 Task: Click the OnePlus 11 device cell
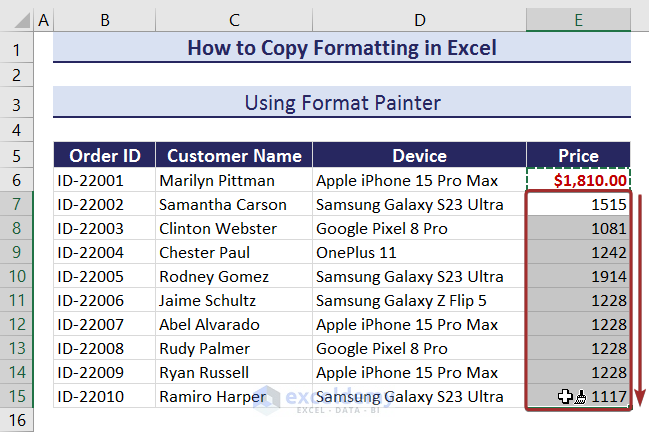pos(419,253)
